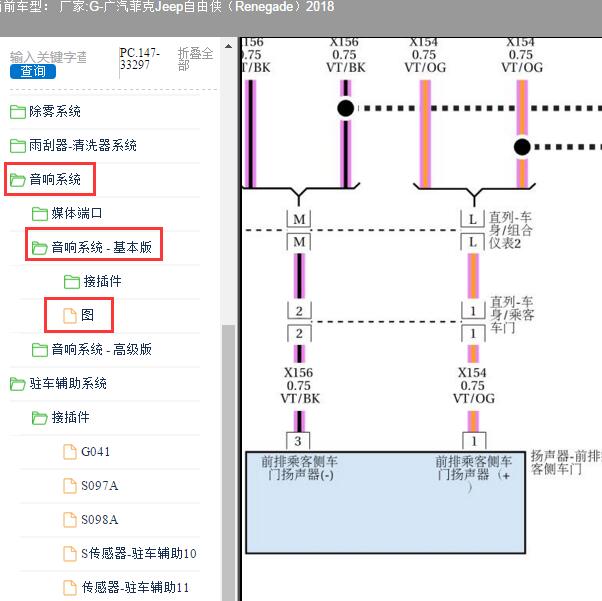
Task: Click speaker pin 1 terminal box
Action: [x=474, y=441]
